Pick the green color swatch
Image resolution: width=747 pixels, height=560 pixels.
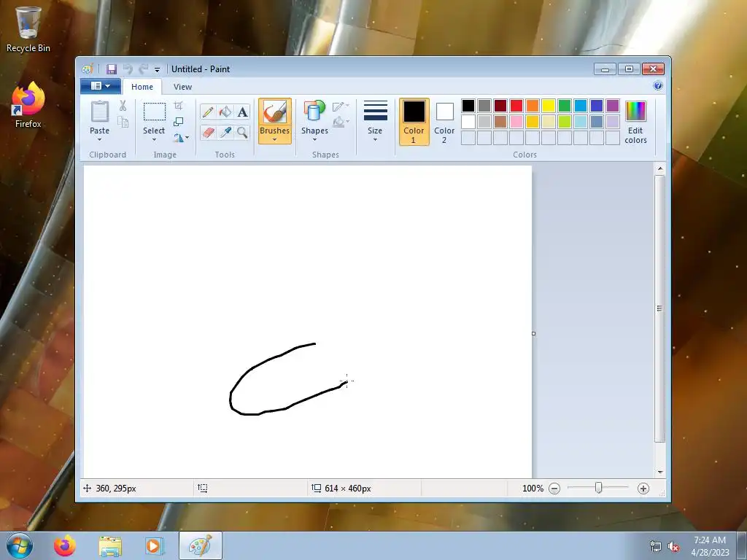[x=565, y=105]
